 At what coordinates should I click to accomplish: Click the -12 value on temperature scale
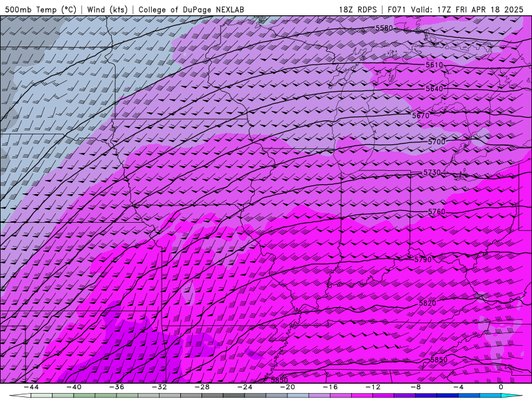[x=373, y=387]
